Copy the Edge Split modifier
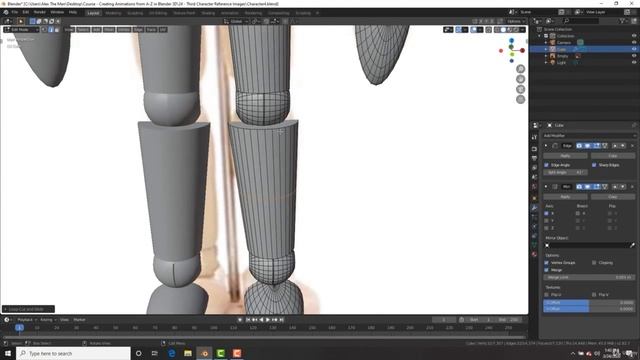The width and height of the screenshot is (640, 360). [x=613, y=156]
